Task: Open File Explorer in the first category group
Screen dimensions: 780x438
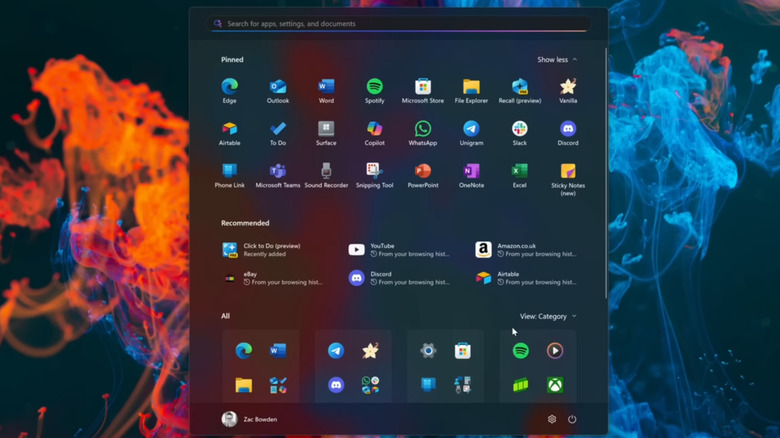Action: tap(244, 385)
